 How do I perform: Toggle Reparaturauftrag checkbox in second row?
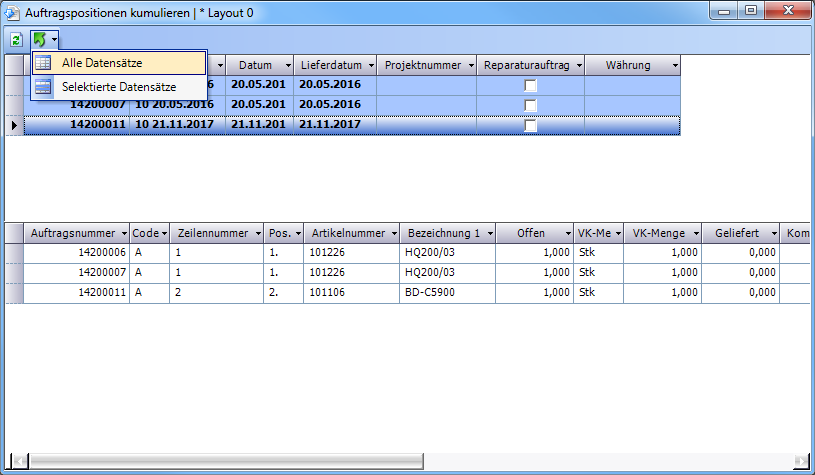pyautogui.click(x=531, y=105)
